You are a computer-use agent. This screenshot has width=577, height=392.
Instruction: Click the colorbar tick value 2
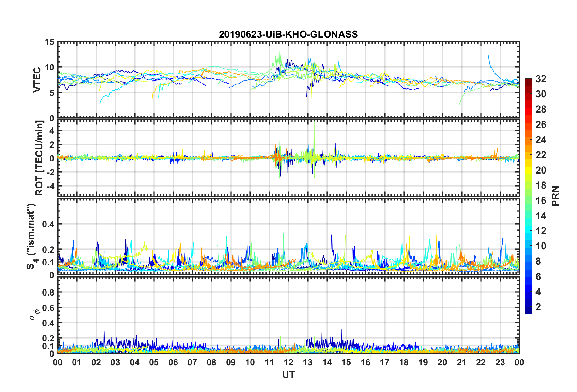click(538, 307)
